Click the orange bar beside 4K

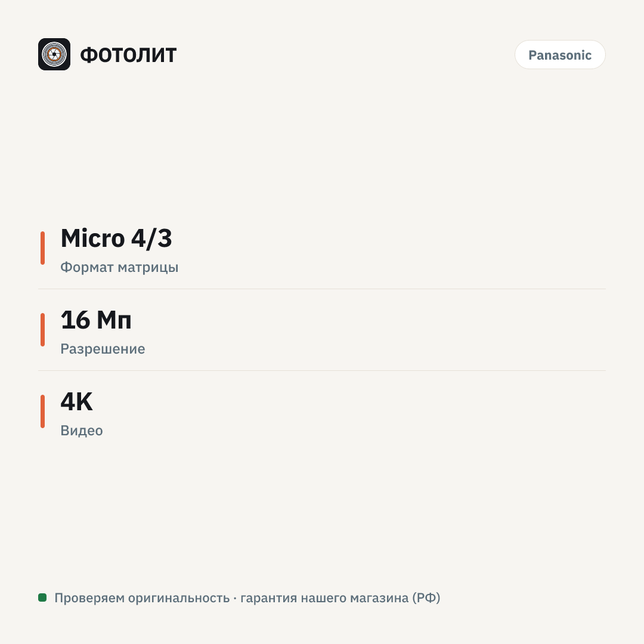[x=43, y=411]
